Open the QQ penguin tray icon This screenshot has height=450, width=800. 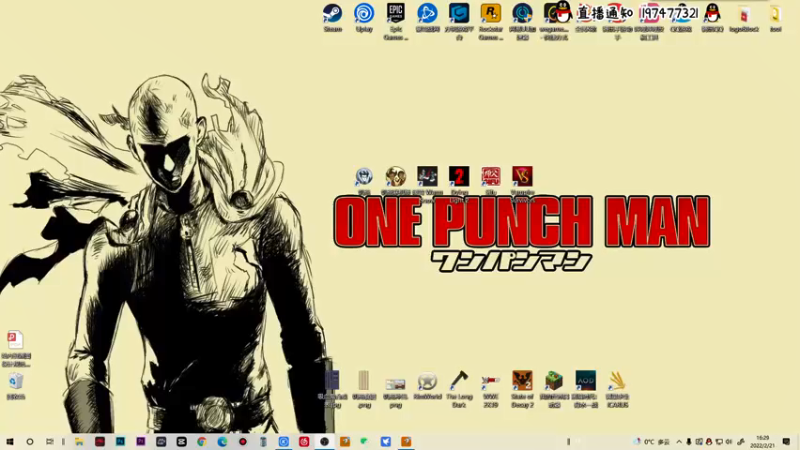[709, 442]
